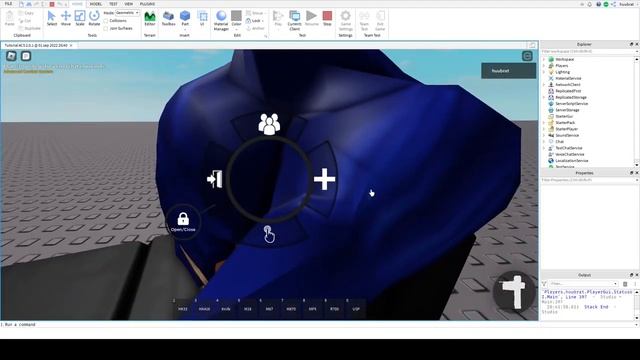Viewport: 640px width, 360px height.
Task: Select SoundService in Explorer
Action: pos(567,135)
